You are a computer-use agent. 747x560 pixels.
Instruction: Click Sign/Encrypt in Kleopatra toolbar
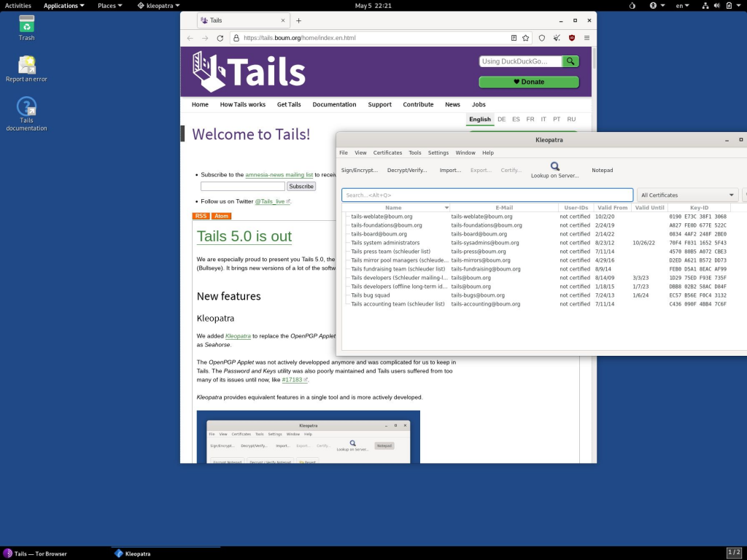tap(359, 170)
